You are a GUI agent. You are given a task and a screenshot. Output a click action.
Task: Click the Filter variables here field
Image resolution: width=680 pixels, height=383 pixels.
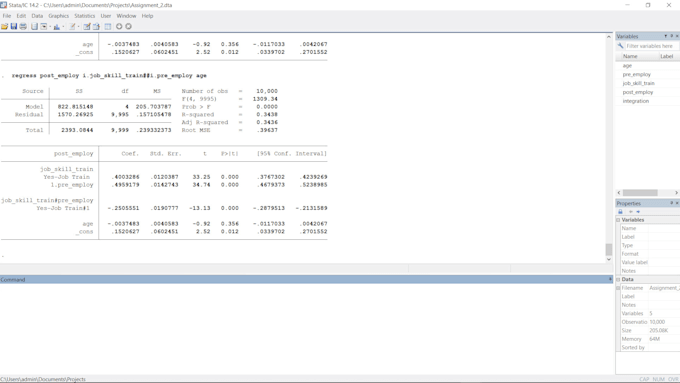652,46
